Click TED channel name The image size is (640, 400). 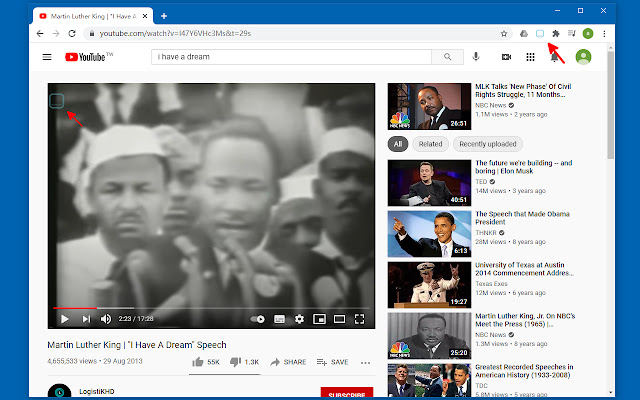tap(481, 182)
